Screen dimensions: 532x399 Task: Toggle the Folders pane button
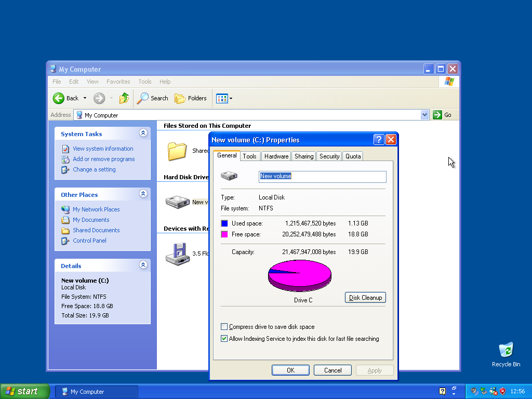[190, 98]
